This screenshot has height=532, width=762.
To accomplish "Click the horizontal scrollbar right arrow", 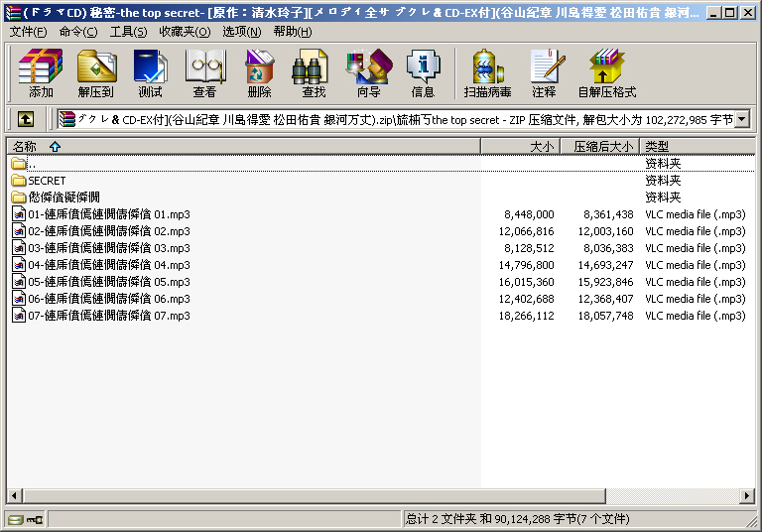I will (x=747, y=496).
